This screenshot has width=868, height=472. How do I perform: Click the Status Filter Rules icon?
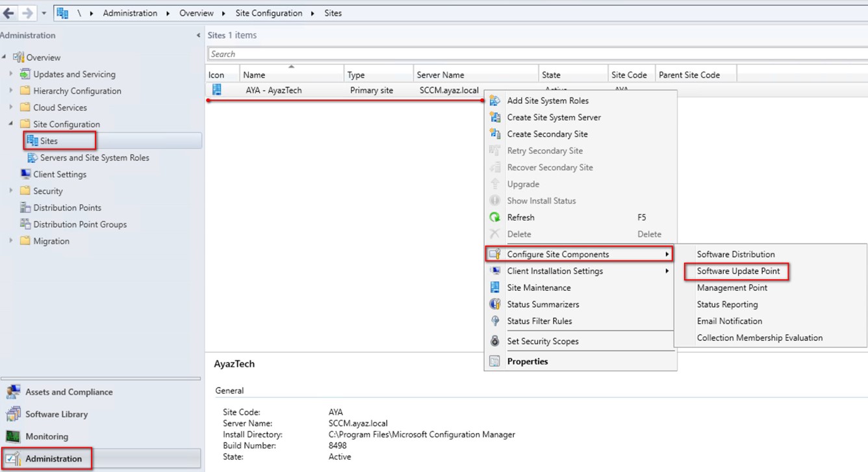click(x=495, y=321)
